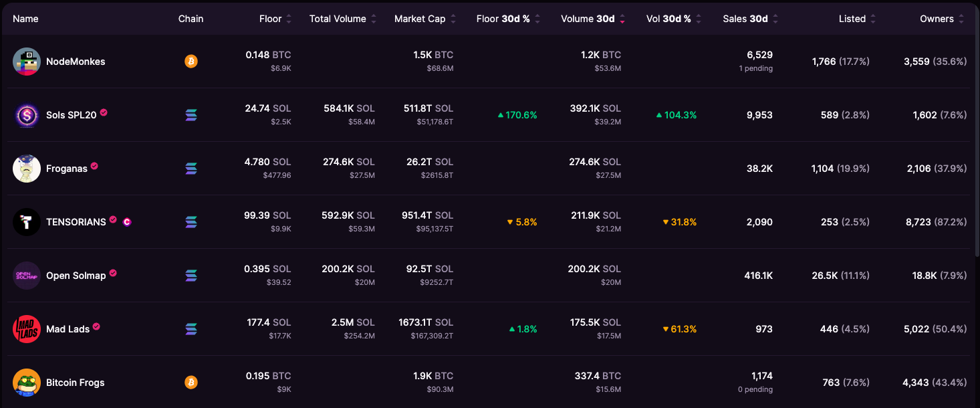Open the Mad Lads collection name link
This screenshot has height=408, width=980.
[68, 329]
